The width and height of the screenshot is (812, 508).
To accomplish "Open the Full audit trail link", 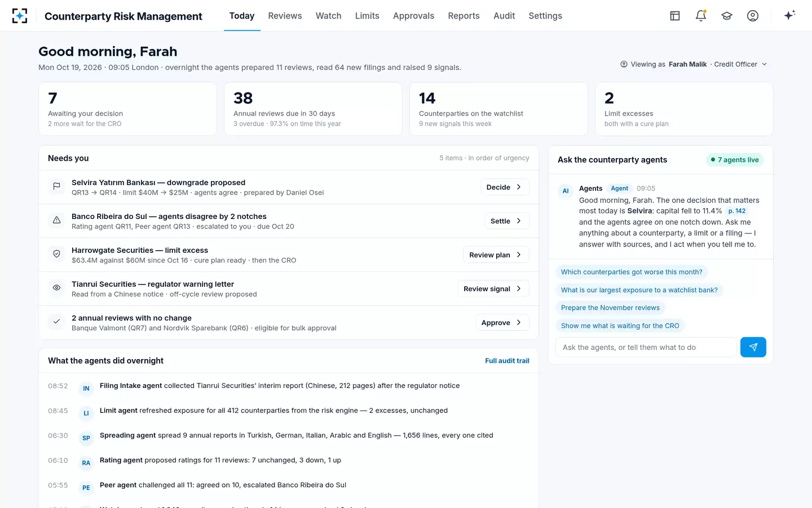I will coord(507,361).
